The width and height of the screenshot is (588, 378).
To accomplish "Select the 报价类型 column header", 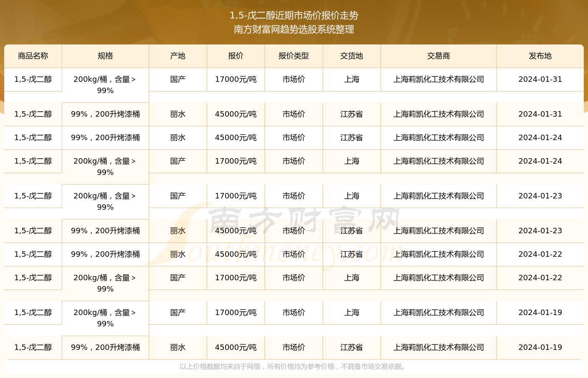I will [x=294, y=56].
